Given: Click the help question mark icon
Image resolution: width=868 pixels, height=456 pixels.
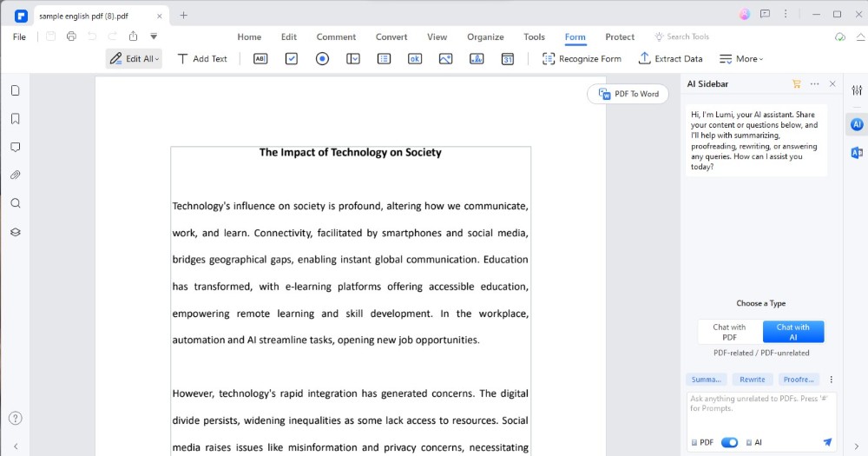Looking at the screenshot, I should point(16,419).
